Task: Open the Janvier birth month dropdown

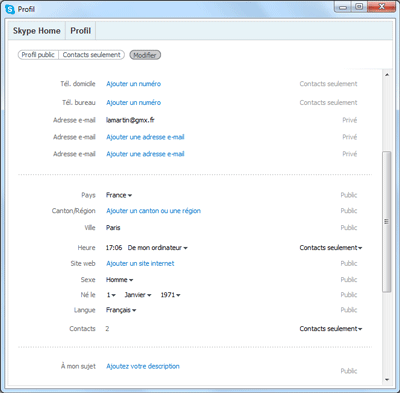Action: tap(138, 295)
